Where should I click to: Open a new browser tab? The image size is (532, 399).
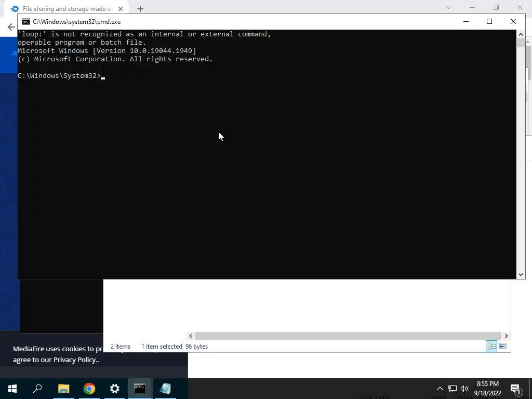tap(140, 9)
